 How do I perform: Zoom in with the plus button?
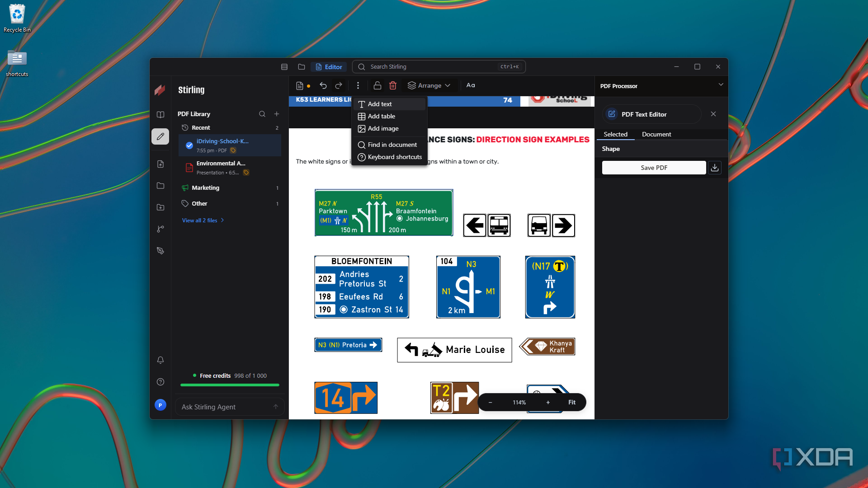(548, 402)
